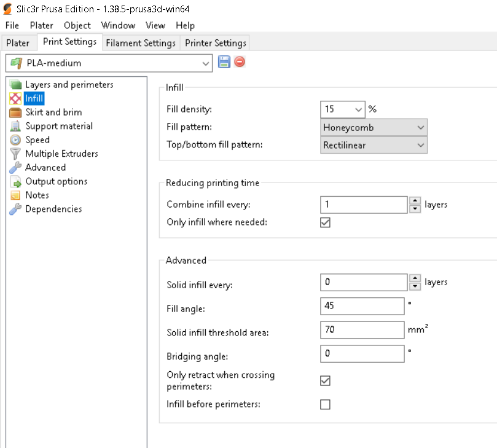
Task: Increase Combine infill every value
Action: [415, 201]
